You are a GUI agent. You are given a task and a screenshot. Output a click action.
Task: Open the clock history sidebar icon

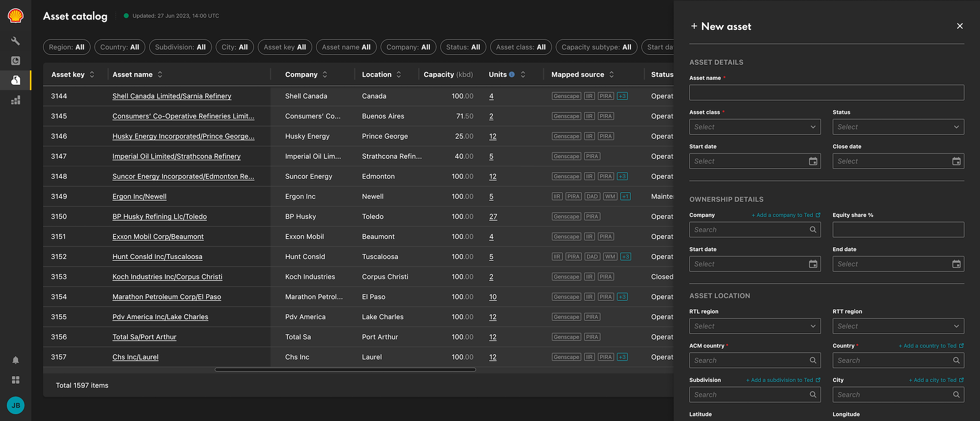pyautogui.click(x=16, y=61)
